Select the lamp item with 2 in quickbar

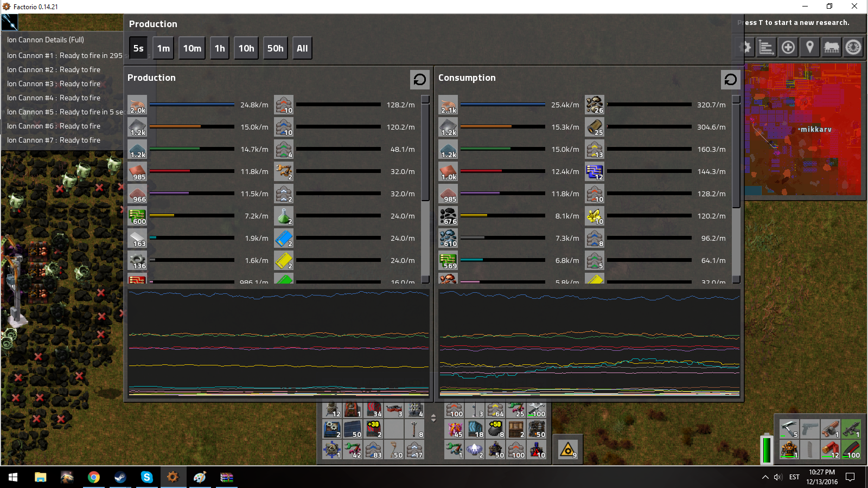(475, 450)
